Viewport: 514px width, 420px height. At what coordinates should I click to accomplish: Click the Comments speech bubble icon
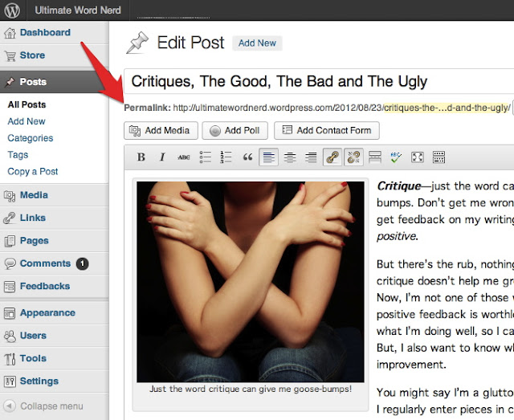10,263
